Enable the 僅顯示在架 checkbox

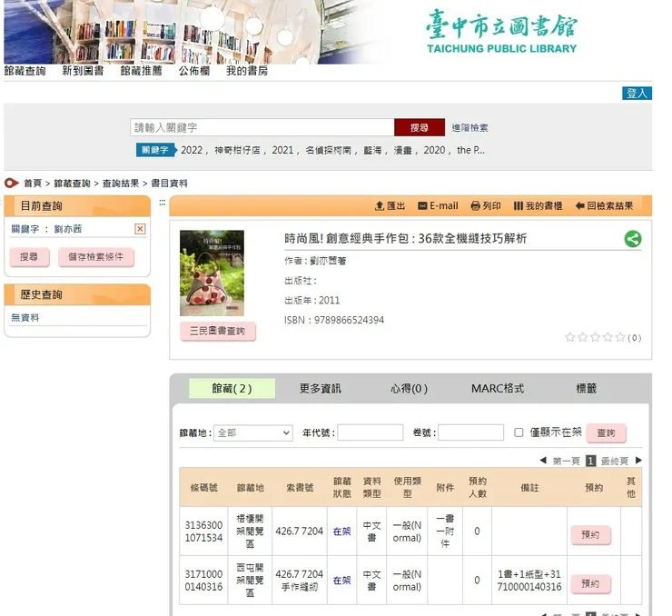coord(519,432)
